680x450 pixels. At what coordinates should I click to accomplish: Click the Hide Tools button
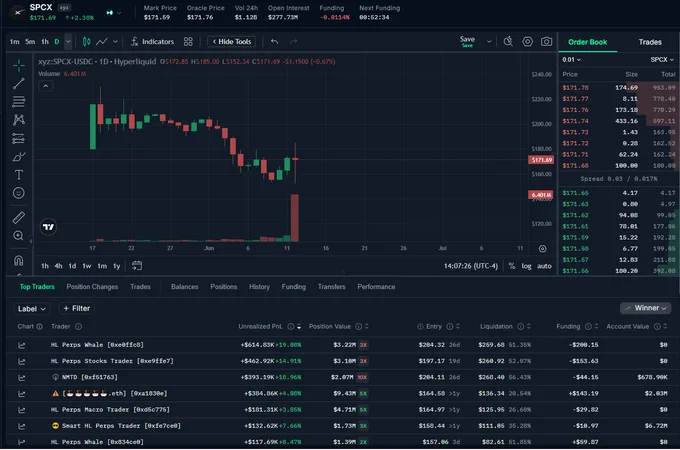pyautogui.click(x=231, y=42)
